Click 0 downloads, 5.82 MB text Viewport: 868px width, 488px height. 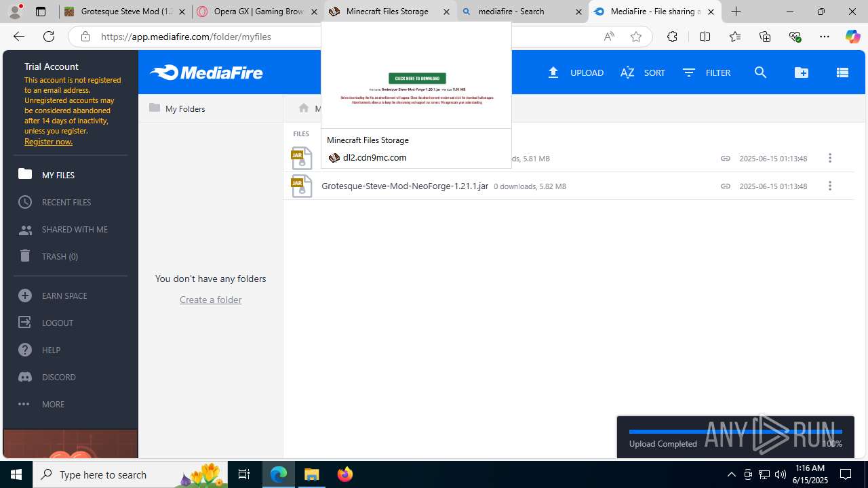coord(530,186)
